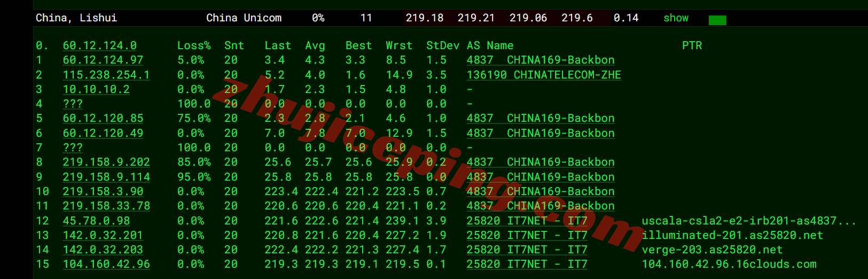Viewport: 868px width, 279px height.
Task: Select PTR text '104.160.42.96.16clouds.com'
Action: coord(729,264)
